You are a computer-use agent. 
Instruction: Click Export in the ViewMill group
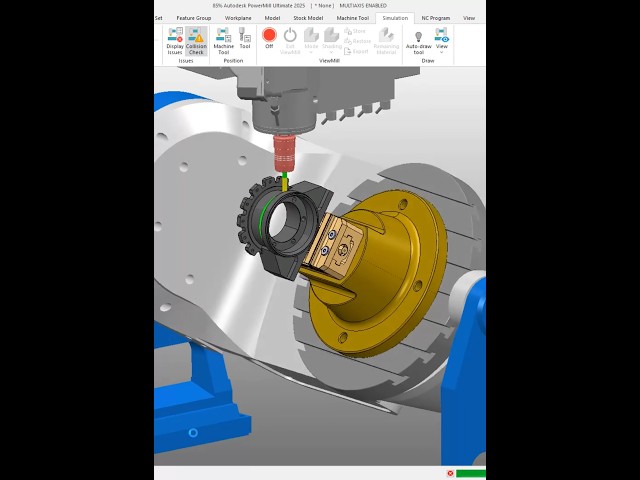[x=356, y=51]
